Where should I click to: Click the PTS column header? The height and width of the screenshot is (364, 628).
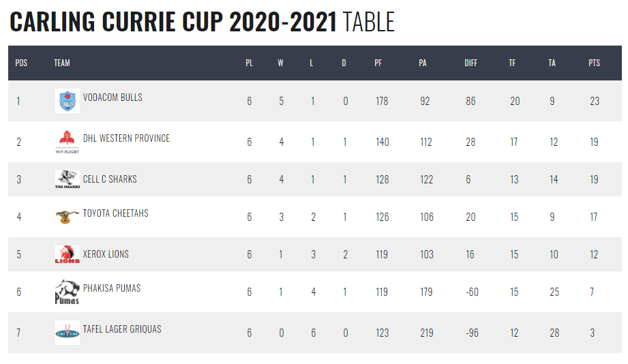[594, 63]
